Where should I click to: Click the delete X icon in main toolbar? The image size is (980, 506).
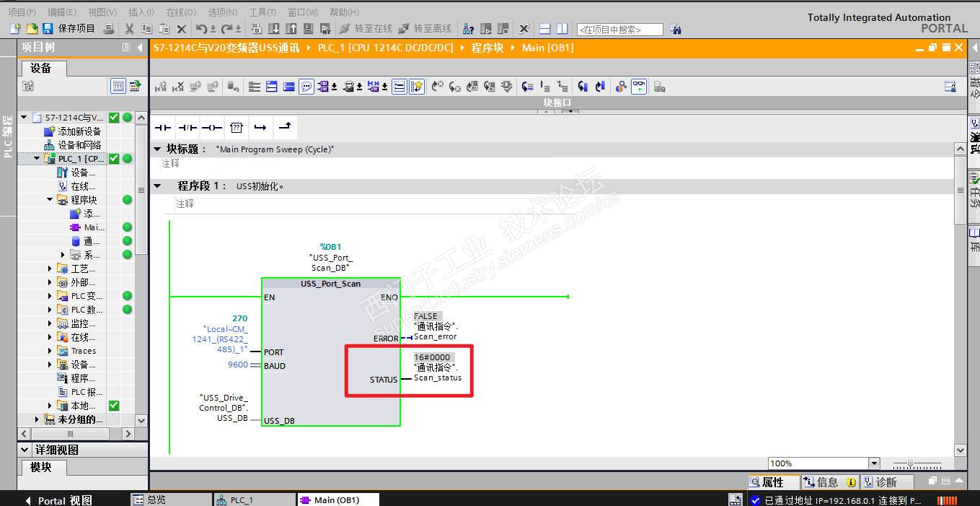[x=181, y=29]
